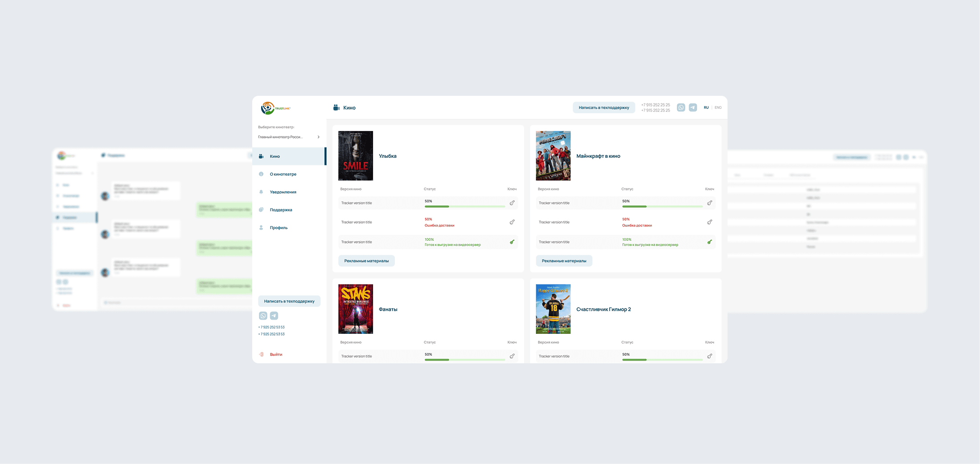The height and width of the screenshot is (464, 980).
Task: Click the info icon next to О кинотеатре
Action: tap(261, 174)
